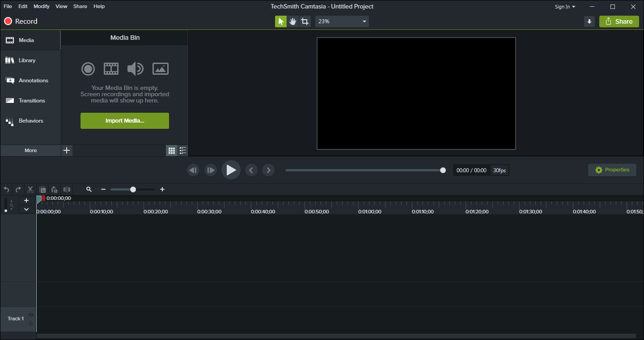Activate the Pan hand tool
Image resolution: width=644 pixels, height=340 pixels.
[x=293, y=21]
